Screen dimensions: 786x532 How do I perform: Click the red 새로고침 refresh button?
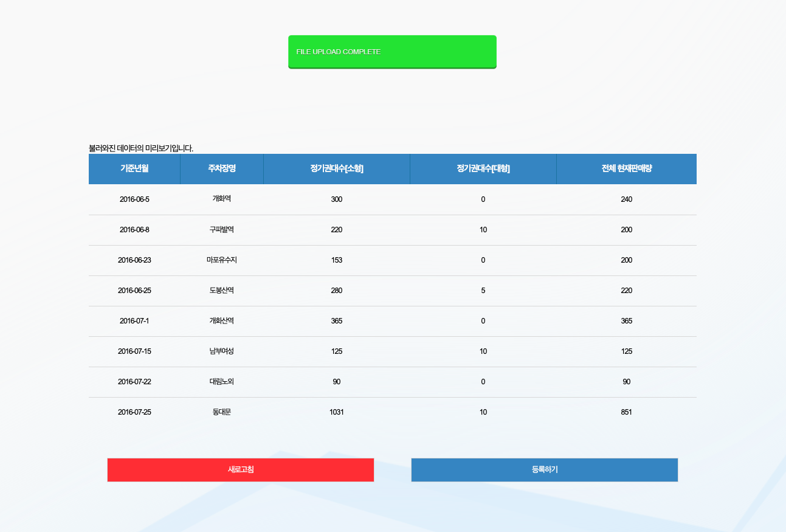click(241, 470)
